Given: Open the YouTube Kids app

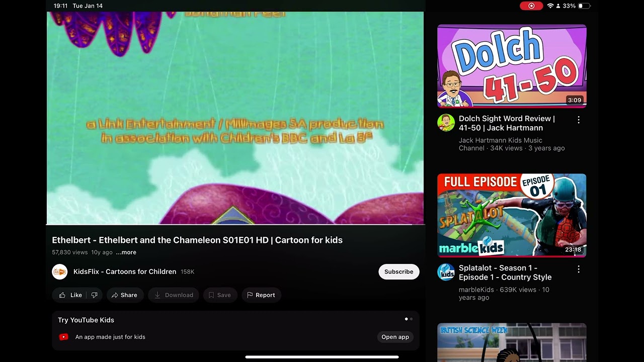Looking at the screenshot, I should pyautogui.click(x=395, y=337).
